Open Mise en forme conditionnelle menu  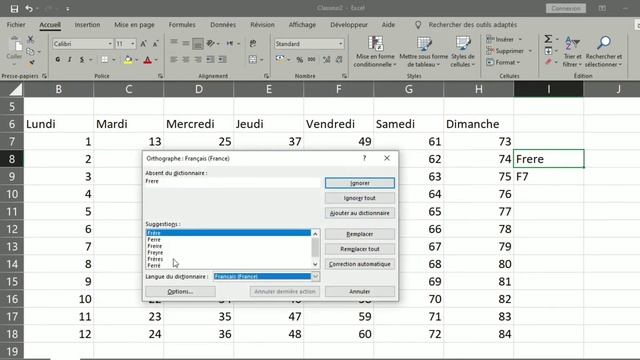click(375, 52)
